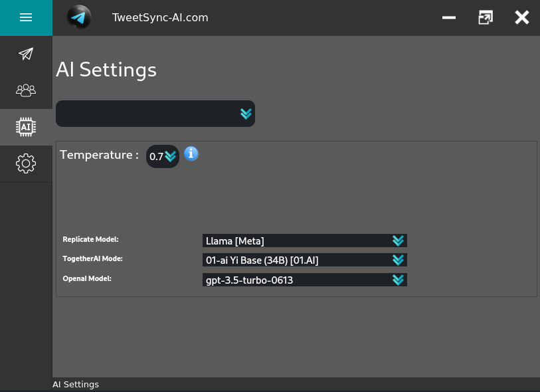540x392 pixels.
Task: Click the TogetherAI Mode label
Action: click(x=92, y=258)
